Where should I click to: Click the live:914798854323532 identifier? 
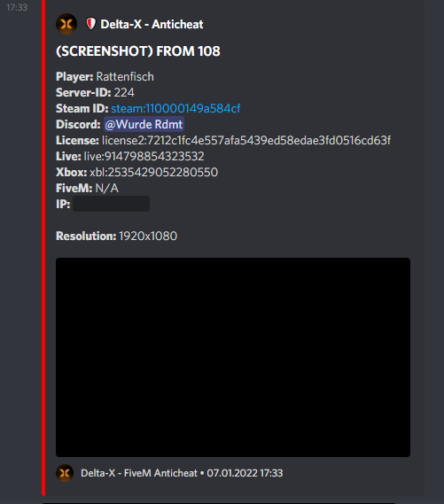click(x=144, y=156)
